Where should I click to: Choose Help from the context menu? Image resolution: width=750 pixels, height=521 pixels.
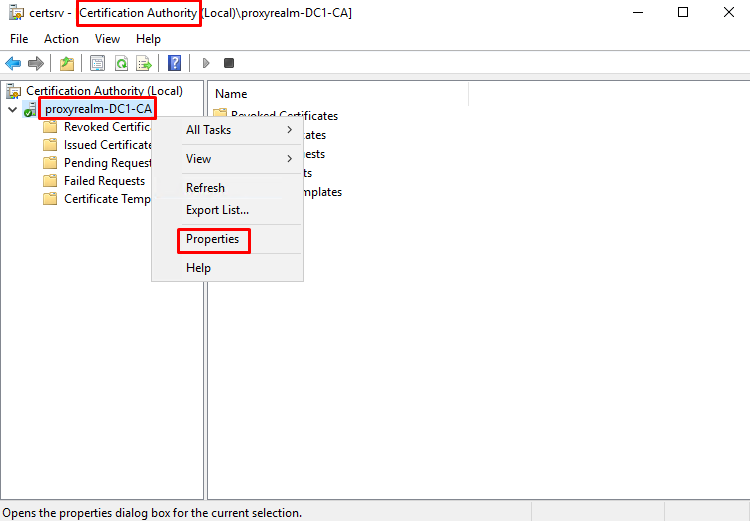coord(228,268)
